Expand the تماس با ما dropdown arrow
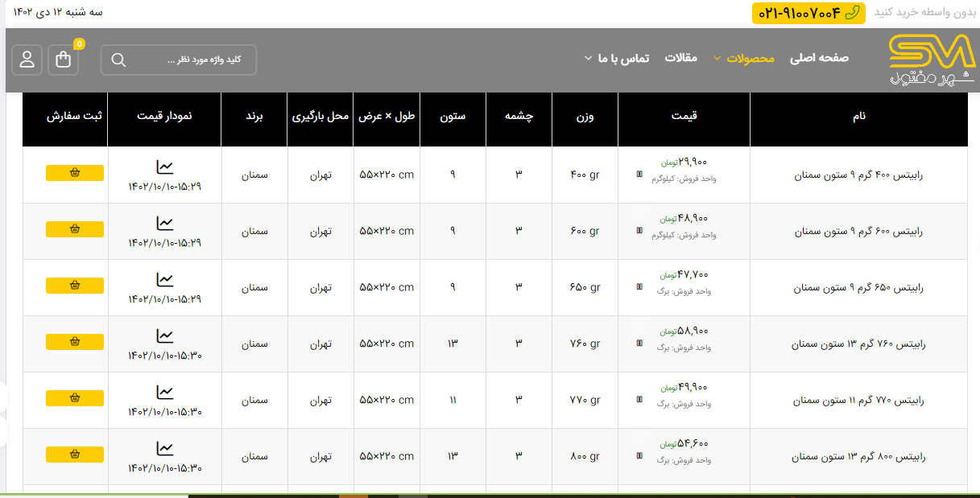The image size is (980, 498). click(x=589, y=59)
